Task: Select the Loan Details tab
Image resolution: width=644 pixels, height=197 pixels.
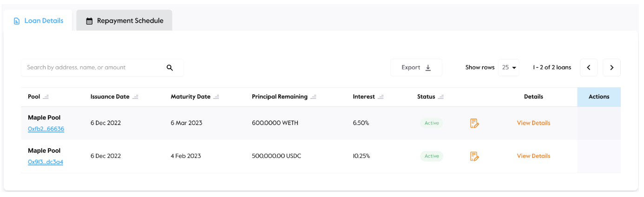Action: pyautogui.click(x=39, y=21)
